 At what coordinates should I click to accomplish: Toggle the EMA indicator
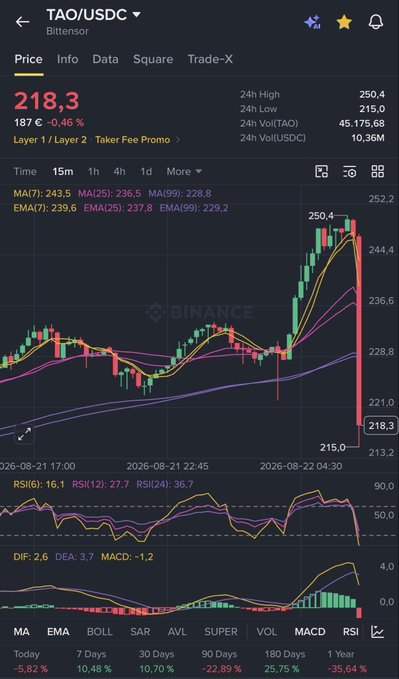point(58,632)
